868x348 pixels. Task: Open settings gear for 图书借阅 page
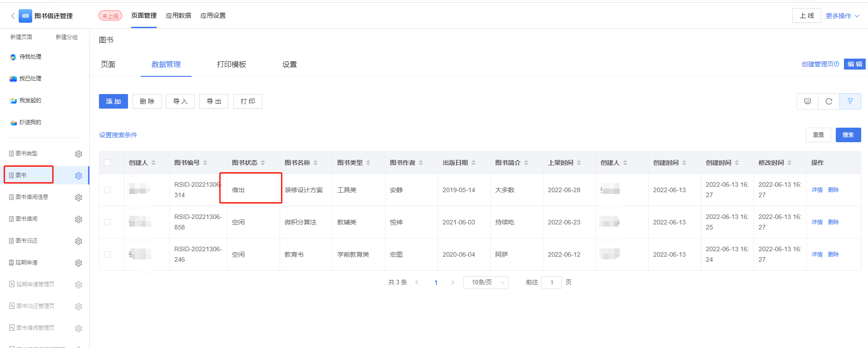coord(79,219)
